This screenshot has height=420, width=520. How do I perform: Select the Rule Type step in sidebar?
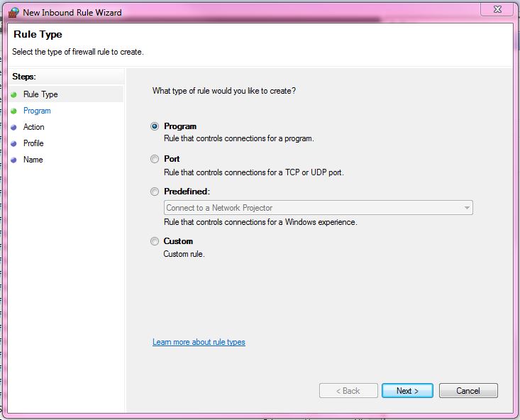(40, 94)
